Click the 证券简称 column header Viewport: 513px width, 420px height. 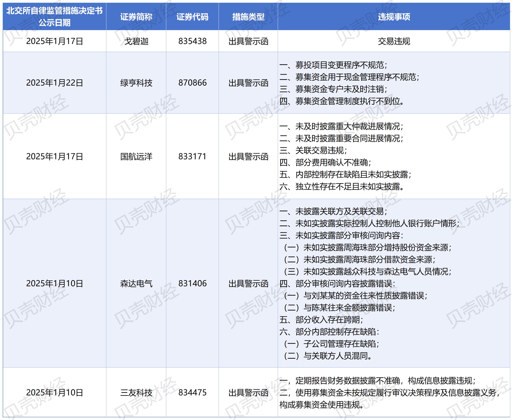(136, 17)
